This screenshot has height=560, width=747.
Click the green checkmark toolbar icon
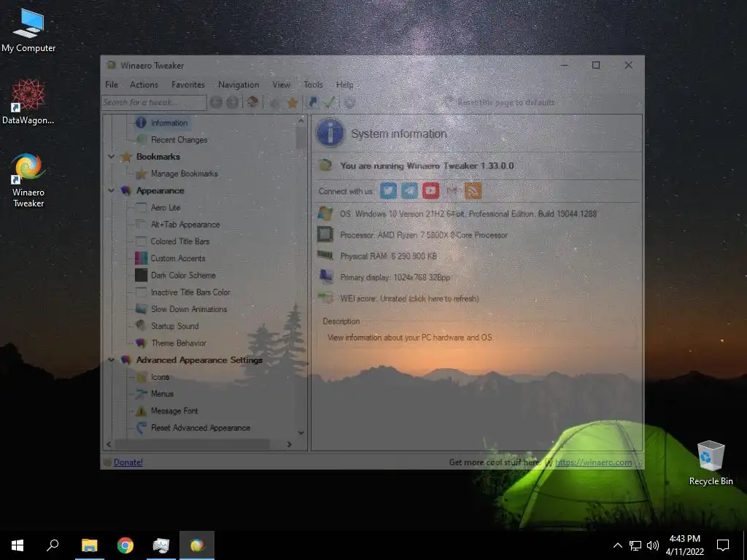(330, 102)
